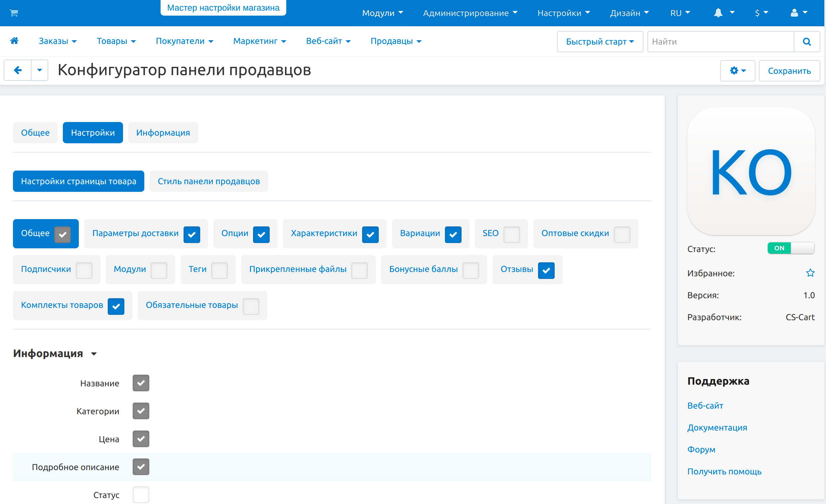Image resolution: width=826 pixels, height=504 pixels.
Task: Open Стиль панели продавцов tab
Action: click(x=208, y=181)
